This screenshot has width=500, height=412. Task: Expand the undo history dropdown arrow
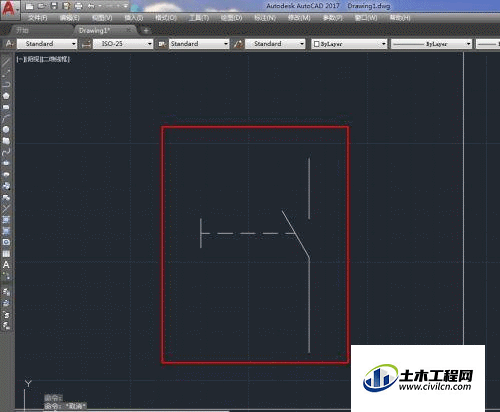tap(99, 6)
